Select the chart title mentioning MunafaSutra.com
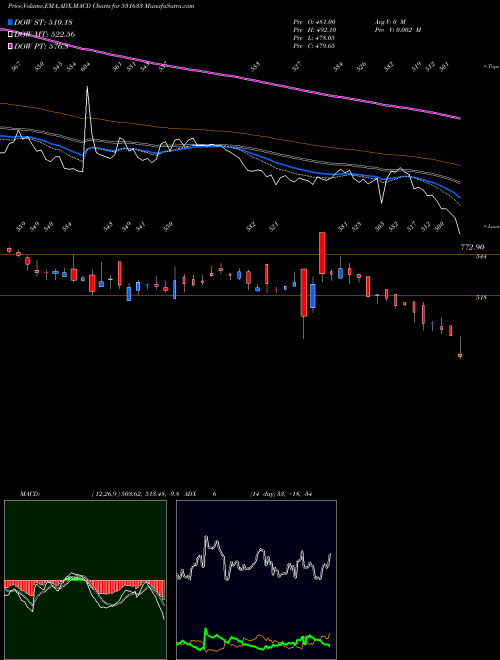 coord(101,6)
